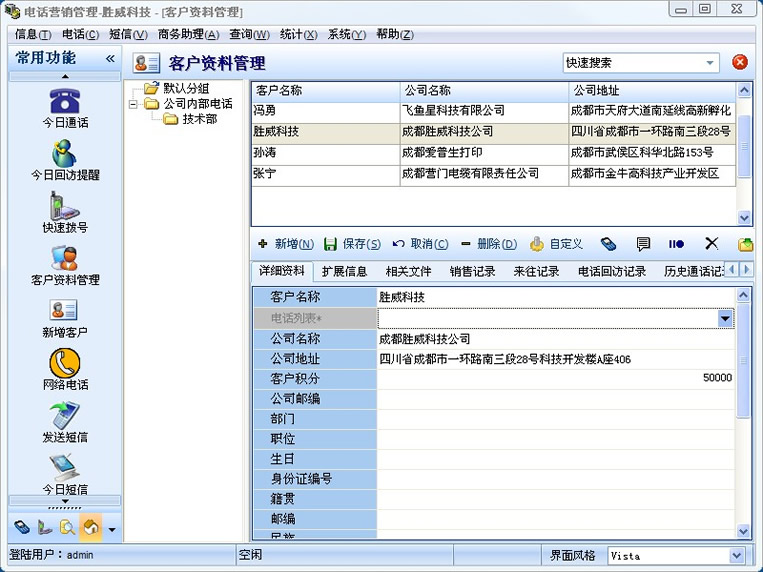This screenshot has width=763, height=572.
Task: Click the 保存 save button
Action: (351, 244)
